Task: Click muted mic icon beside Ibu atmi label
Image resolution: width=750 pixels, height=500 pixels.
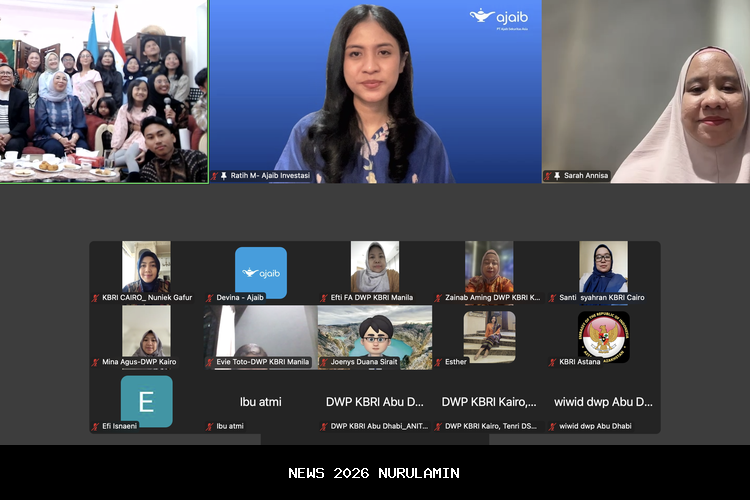Action: click(210, 426)
